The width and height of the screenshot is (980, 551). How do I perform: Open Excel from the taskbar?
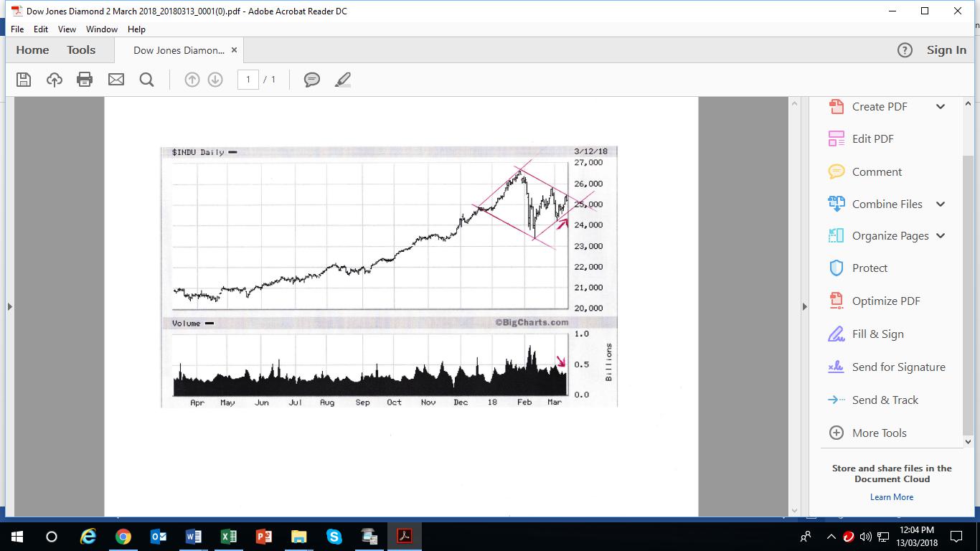click(229, 536)
